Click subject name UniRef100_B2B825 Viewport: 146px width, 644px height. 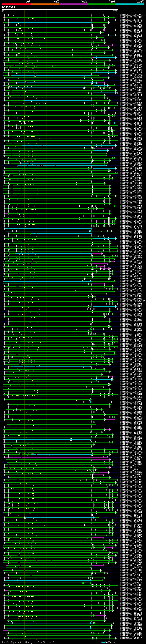pyautogui.click(x=131, y=100)
